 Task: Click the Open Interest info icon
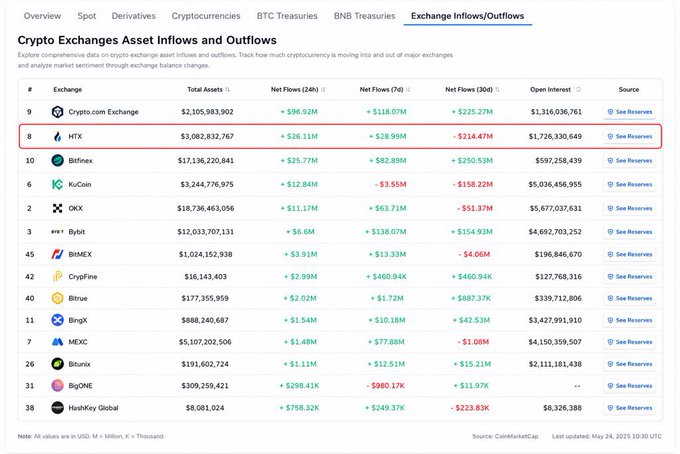tap(578, 90)
